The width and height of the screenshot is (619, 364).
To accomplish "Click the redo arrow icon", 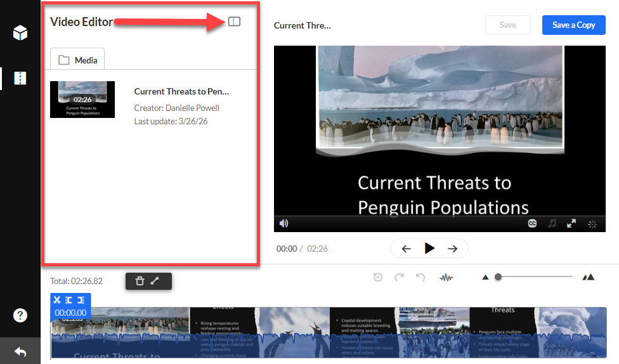I will click(399, 277).
